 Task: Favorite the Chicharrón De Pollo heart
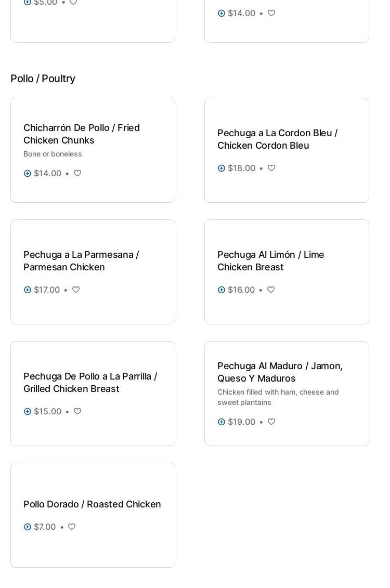pos(77,173)
